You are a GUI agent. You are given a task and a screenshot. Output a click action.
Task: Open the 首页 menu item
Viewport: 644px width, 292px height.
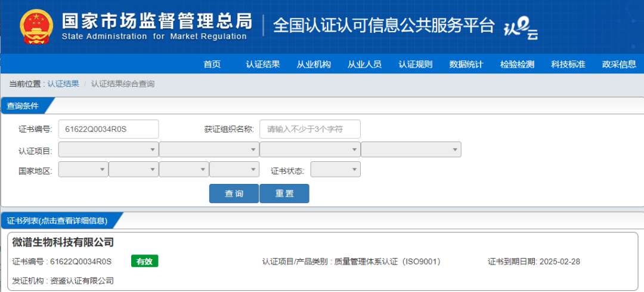coord(212,64)
